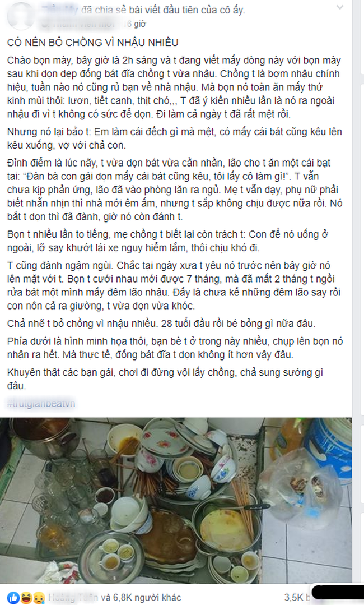Click the new member badge icon
The image size is (364, 605).
pyautogui.click(x=44, y=24)
